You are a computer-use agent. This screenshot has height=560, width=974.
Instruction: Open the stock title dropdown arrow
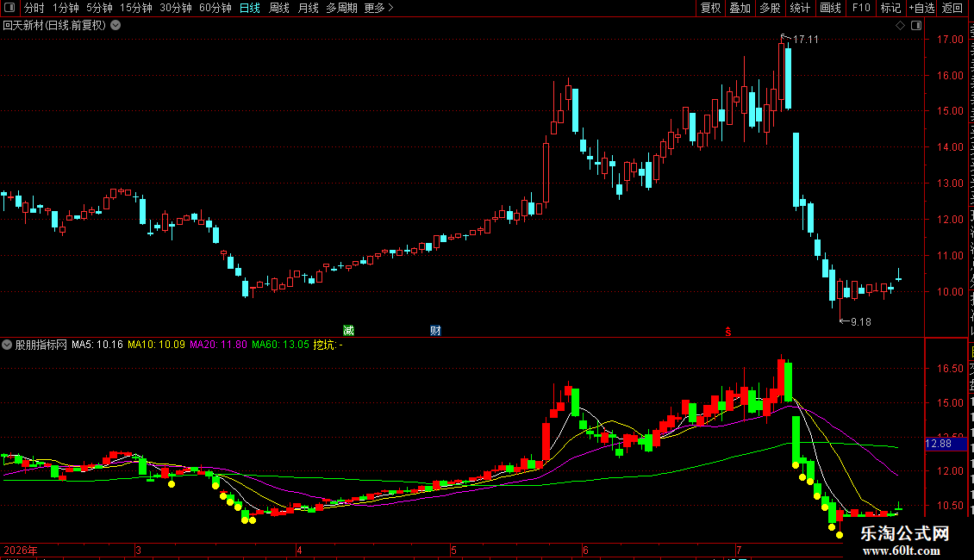coord(116,26)
